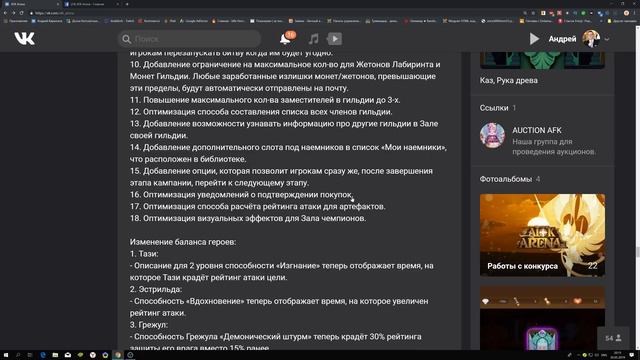Open File Explorer from the taskbar
640x360 pixels.
pos(55,355)
